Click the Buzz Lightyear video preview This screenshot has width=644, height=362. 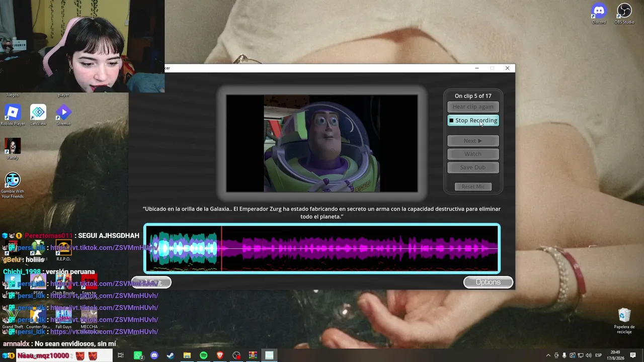point(322,144)
